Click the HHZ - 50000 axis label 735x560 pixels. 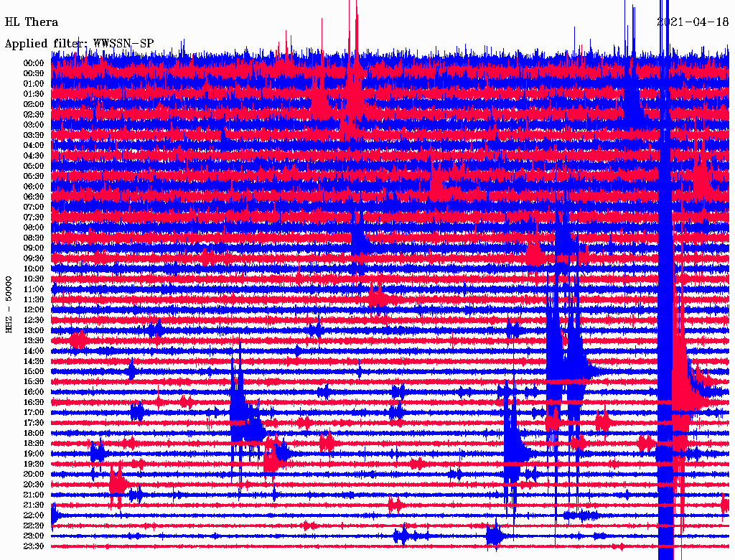click(9, 304)
